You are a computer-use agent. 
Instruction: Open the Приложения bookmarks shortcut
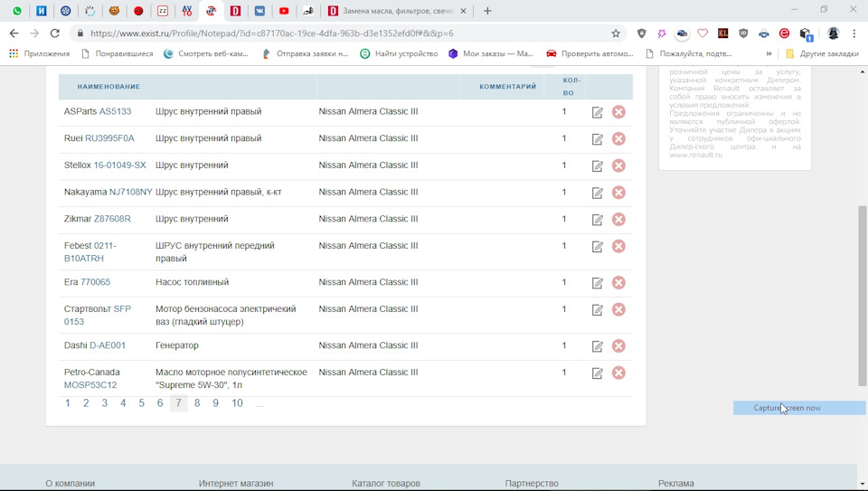coord(39,53)
